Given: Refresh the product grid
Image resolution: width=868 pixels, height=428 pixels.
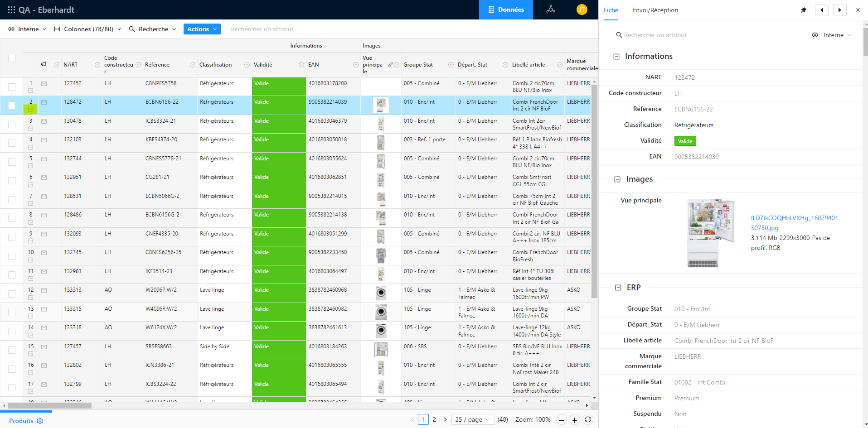Looking at the screenshot, I should pos(588,420).
